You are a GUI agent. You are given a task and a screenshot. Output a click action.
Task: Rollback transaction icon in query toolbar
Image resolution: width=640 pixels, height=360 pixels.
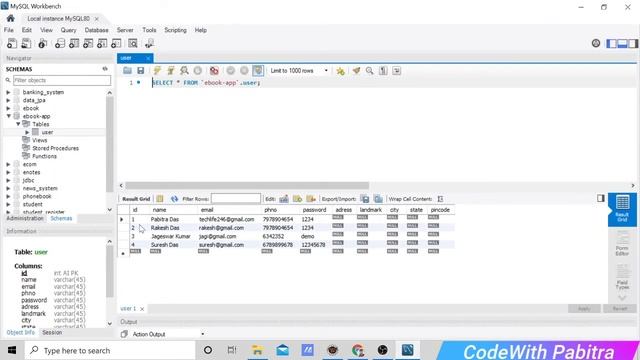(244, 71)
